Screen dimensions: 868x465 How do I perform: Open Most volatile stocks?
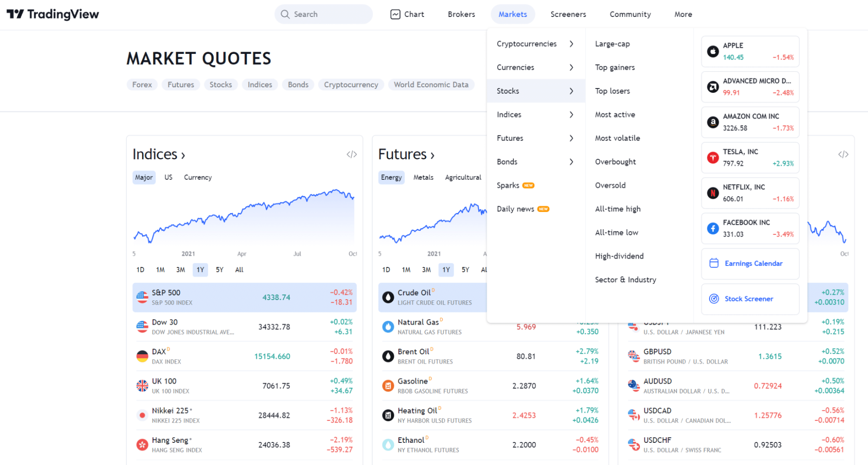click(617, 138)
